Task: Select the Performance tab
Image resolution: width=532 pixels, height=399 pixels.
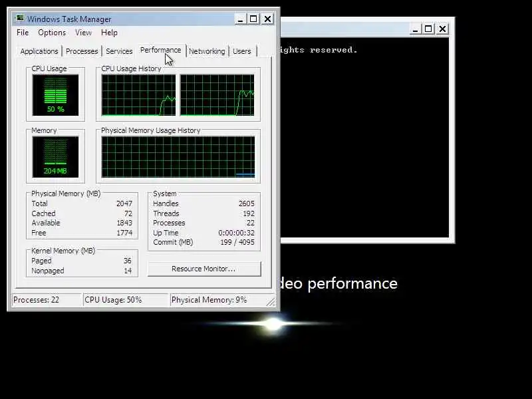Action: pos(161,51)
